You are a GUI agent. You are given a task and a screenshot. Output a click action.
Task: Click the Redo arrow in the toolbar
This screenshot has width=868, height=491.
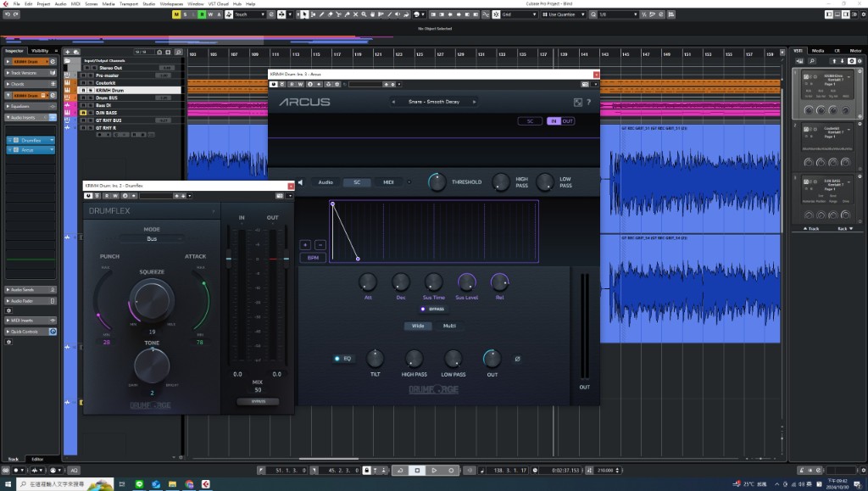click(x=15, y=14)
